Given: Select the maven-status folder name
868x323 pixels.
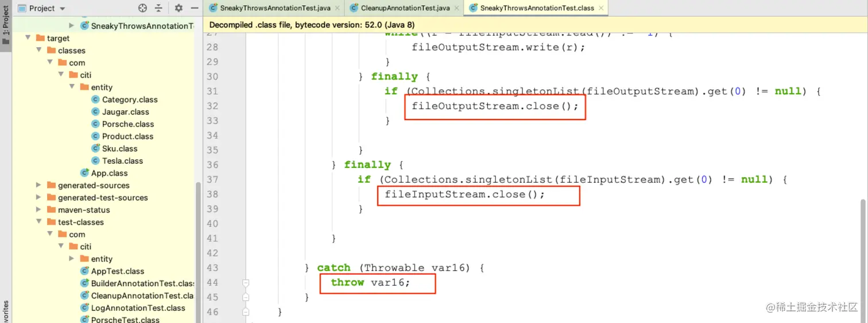Looking at the screenshot, I should pyautogui.click(x=84, y=210).
